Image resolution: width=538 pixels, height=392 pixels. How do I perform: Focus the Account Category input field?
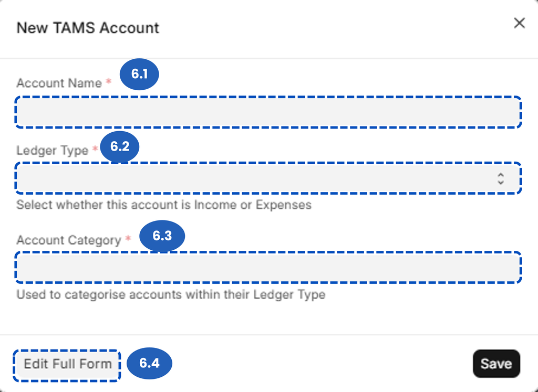pos(268,267)
